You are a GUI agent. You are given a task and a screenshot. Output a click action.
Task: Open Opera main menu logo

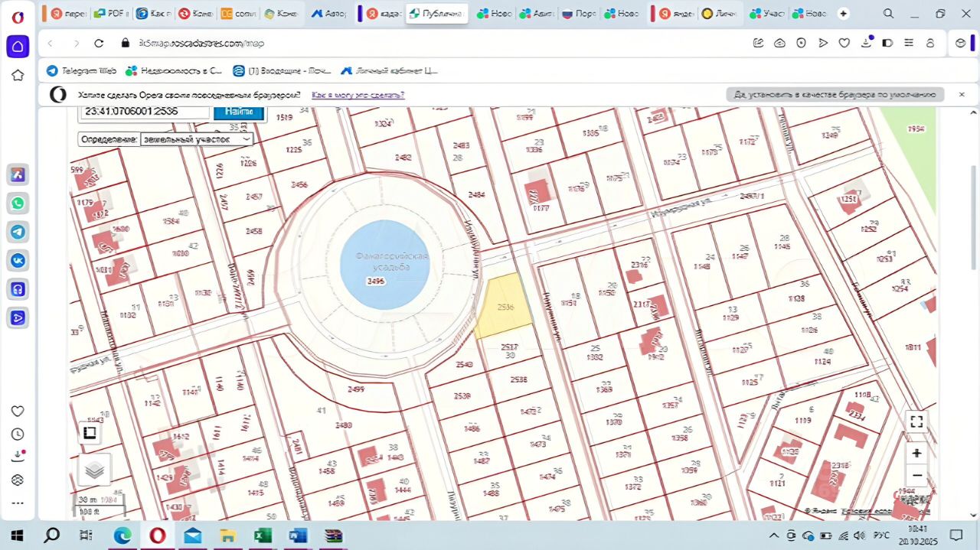click(18, 18)
